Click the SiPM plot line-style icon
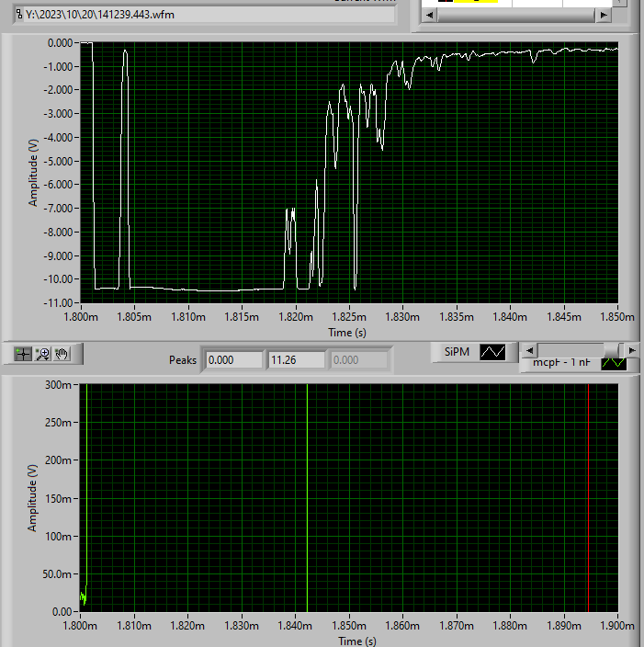 tap(492, 352)
